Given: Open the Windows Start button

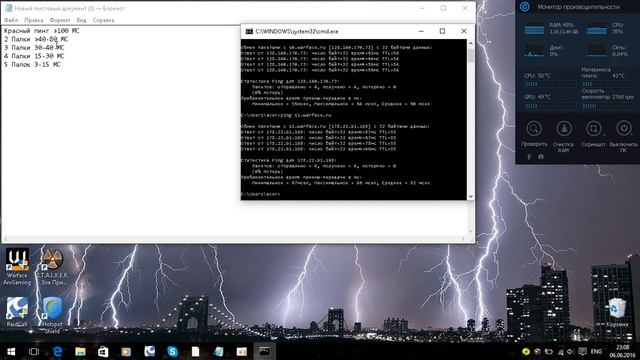Looking at the screenshot, I should click(x=11, y=351).
